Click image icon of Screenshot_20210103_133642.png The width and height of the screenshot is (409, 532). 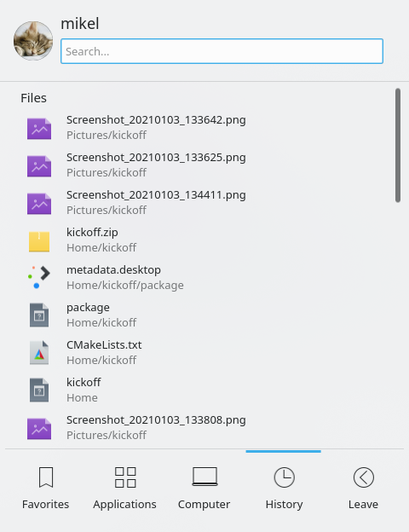[39, 129]
